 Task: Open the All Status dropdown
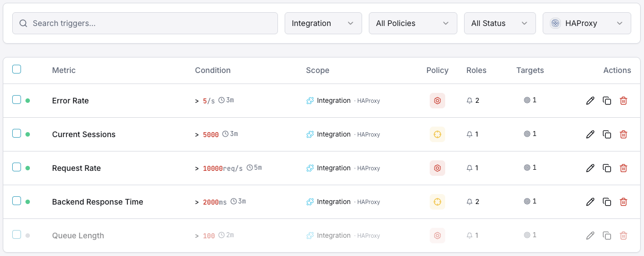[x=500, y=23]
